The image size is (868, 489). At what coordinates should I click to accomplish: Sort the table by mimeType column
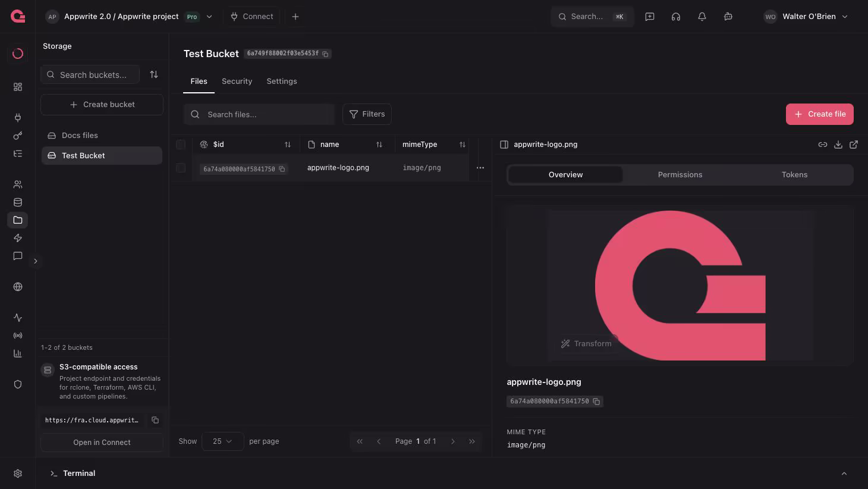pyautogui.click(x=463, y=145)
